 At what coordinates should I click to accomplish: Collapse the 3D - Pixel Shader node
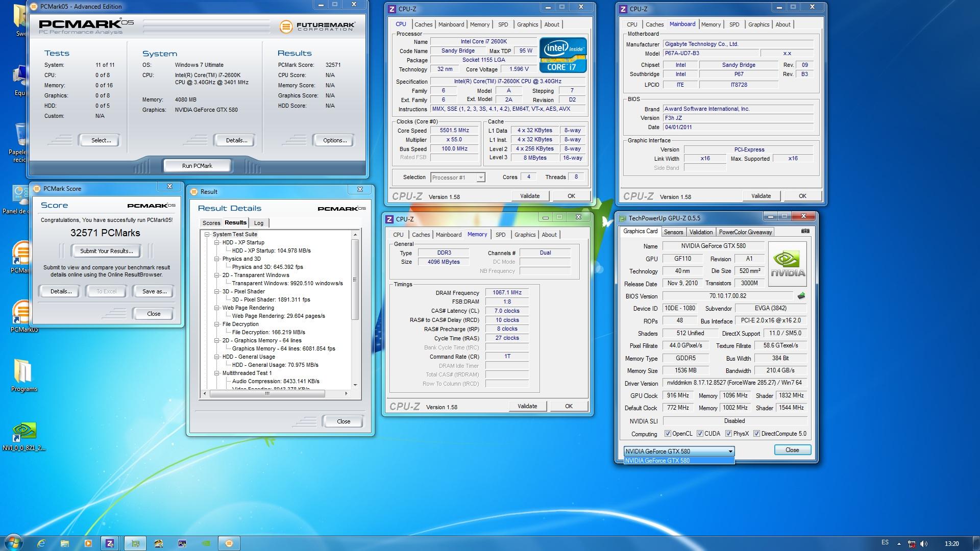click(x=217, y=291)
